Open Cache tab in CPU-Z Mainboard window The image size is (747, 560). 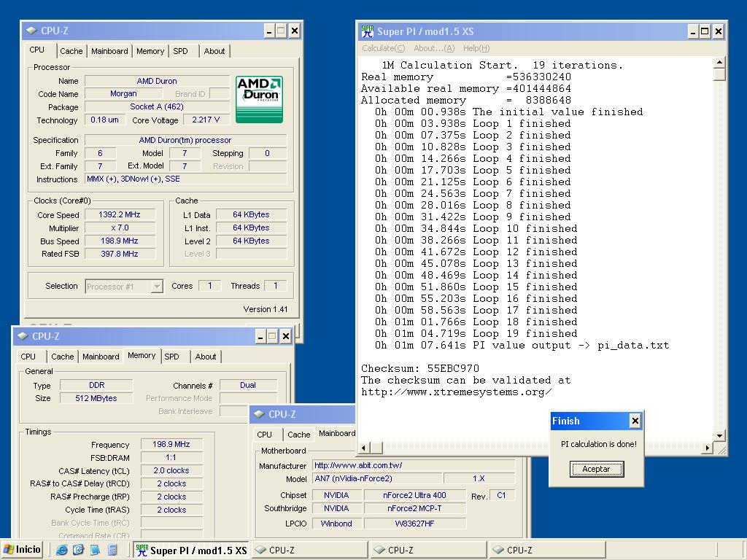(298, 435)
